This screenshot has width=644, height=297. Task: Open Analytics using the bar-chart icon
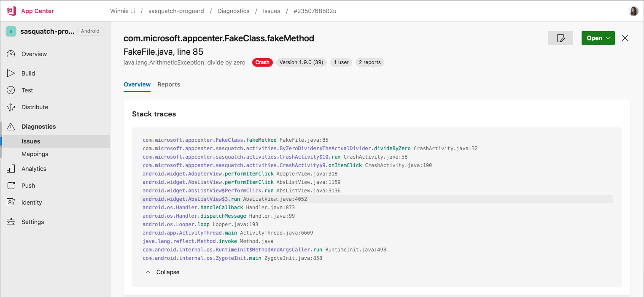click(11, 168)
